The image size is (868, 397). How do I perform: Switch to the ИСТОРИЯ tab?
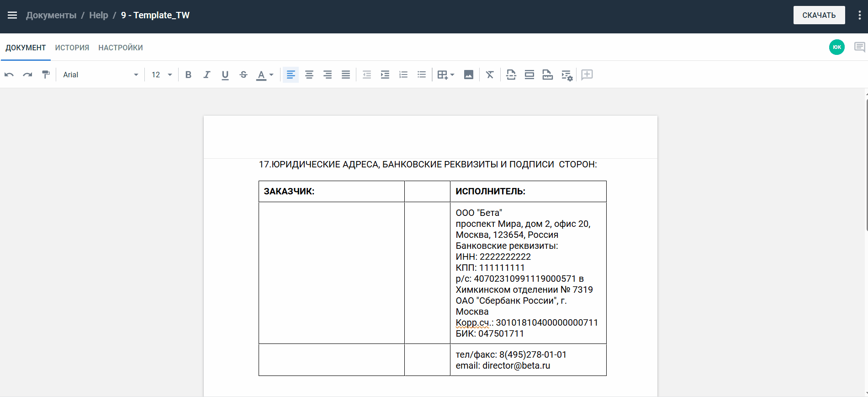point(72,48)
